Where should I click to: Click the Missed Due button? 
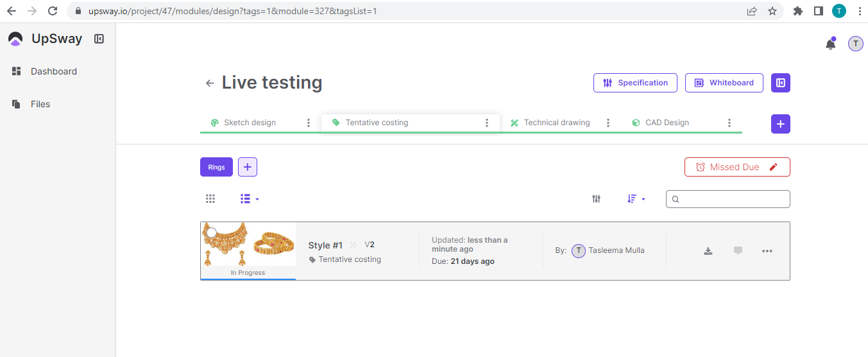coord(736,167)
